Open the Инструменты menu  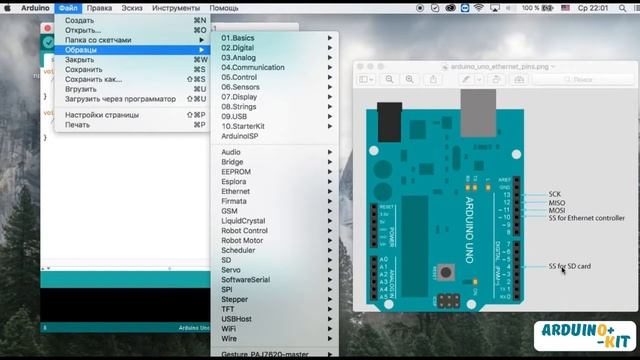click(x=176, y=8)
